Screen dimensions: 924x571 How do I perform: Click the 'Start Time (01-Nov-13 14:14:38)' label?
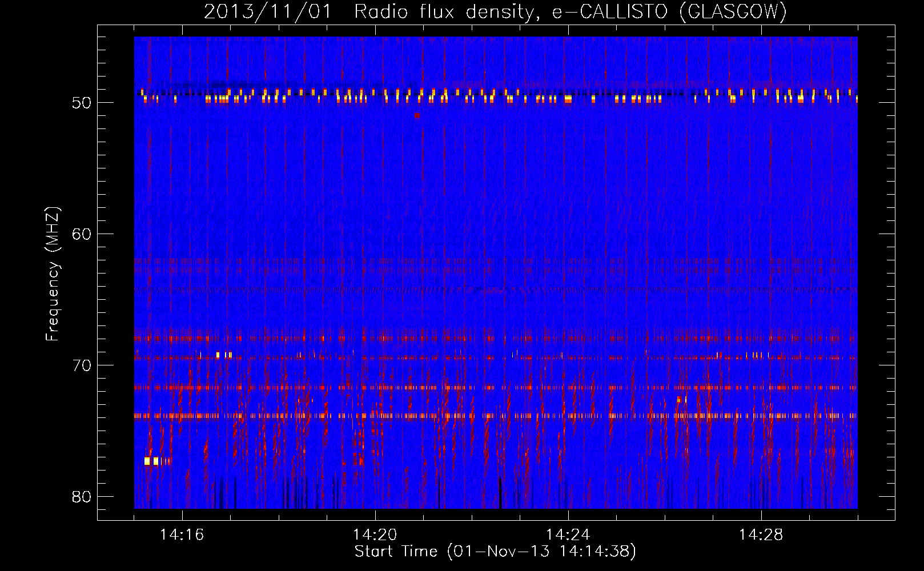pos(495,552)
